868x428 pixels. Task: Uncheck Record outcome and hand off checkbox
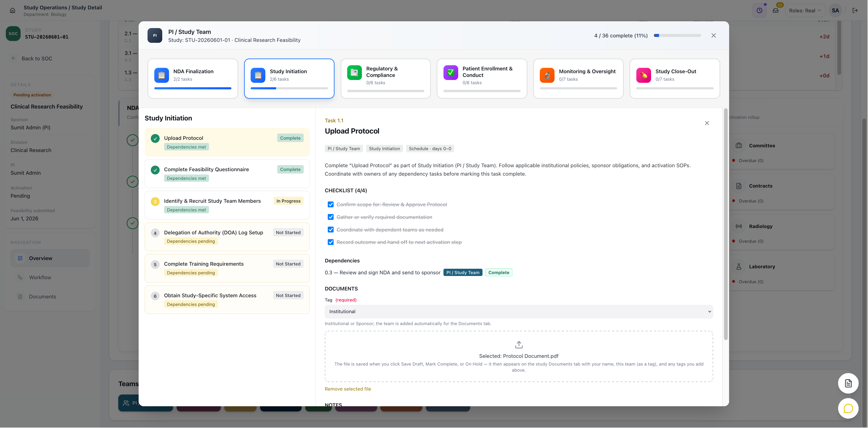pyautogui.click(x=331, y=242)
